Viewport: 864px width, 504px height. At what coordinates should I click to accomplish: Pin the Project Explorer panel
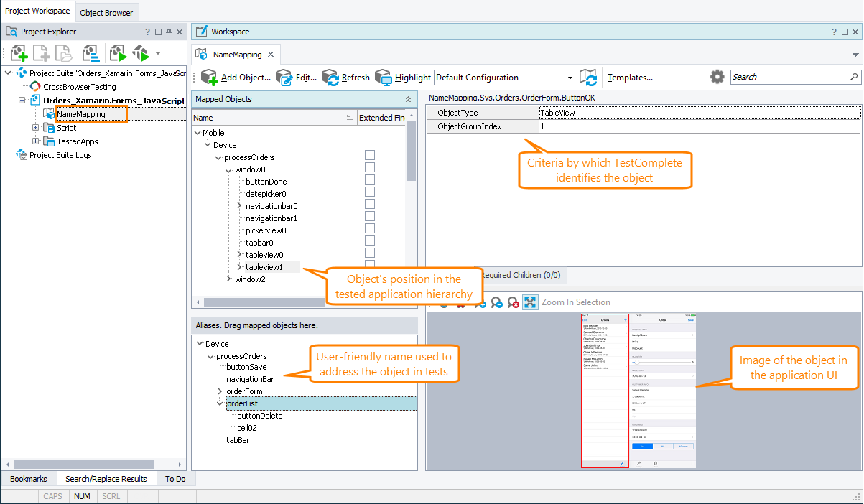169,32
